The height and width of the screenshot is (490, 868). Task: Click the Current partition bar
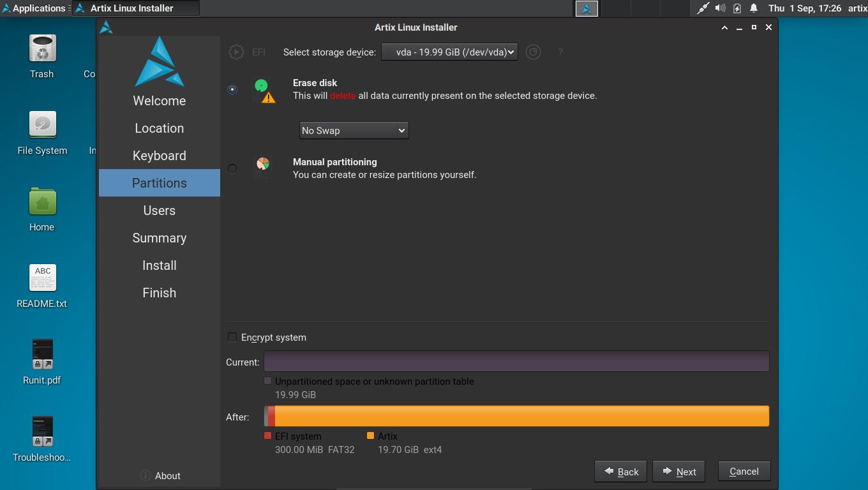[516, 362]
